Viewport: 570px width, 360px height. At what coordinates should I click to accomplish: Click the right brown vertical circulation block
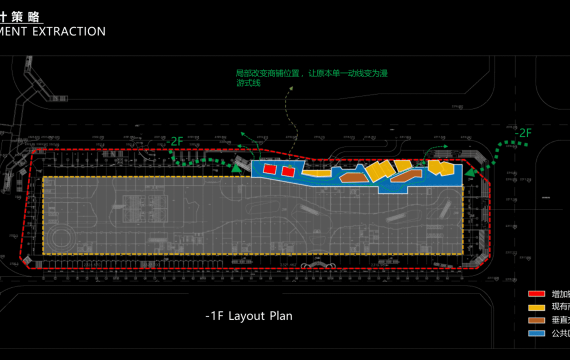pyautogui.click(x=407, y=176)
